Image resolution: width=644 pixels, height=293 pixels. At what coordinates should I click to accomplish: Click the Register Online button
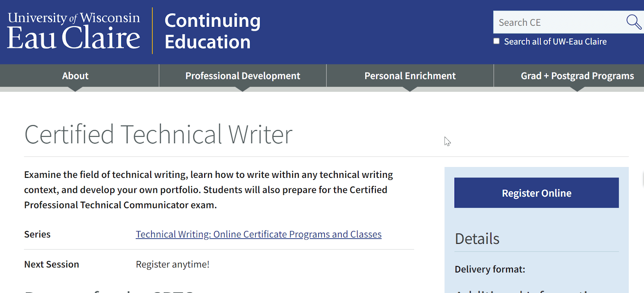(x=536, y=193)
